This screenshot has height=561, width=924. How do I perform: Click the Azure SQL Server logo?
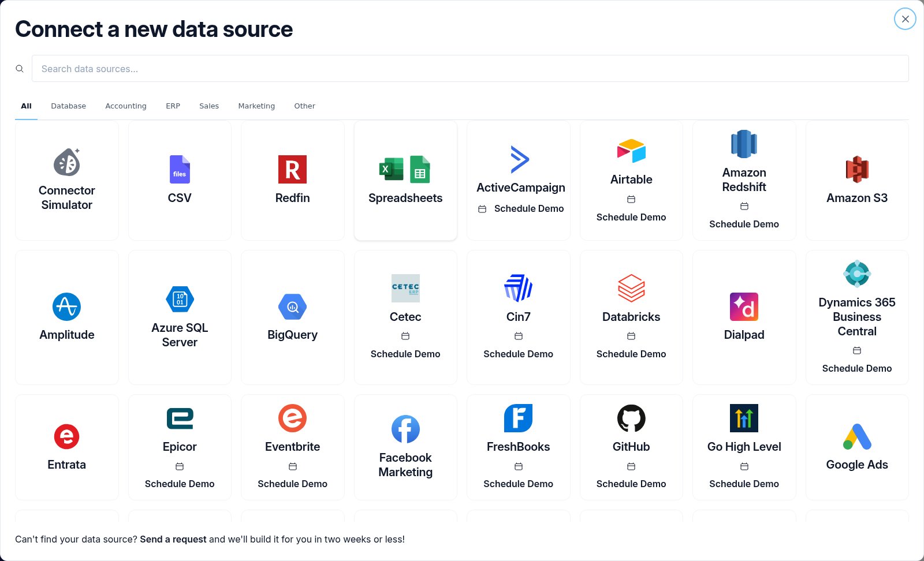(180, 300)
